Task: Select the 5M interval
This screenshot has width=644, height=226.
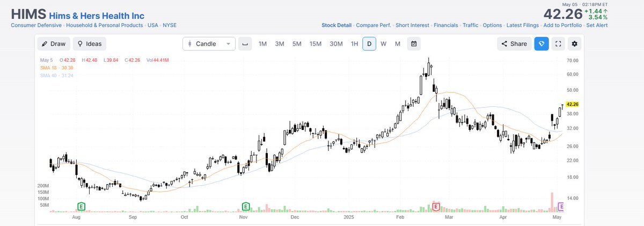Action: point(297,43)
